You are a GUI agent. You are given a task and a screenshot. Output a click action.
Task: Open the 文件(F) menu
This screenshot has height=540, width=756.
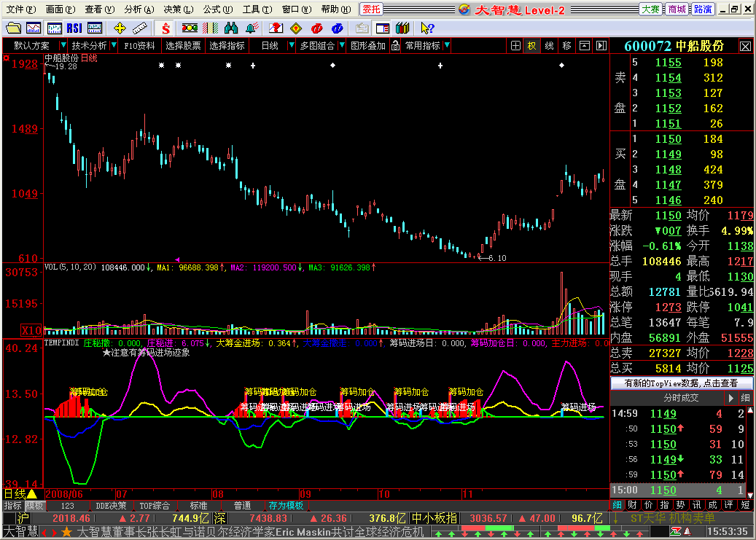click(x=21, y=9)
